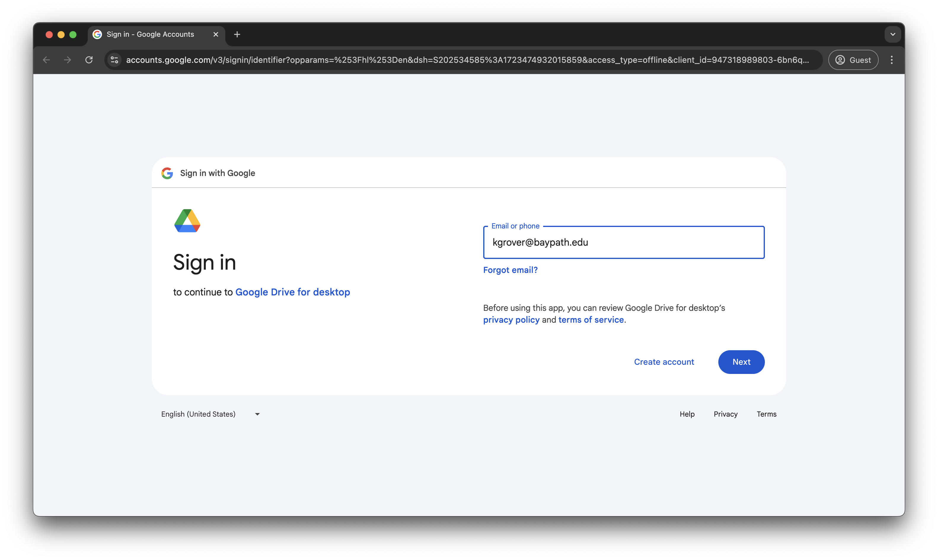938x560 pixels.
Task: Open site information icon in address bar
Action: coord(114,60)
